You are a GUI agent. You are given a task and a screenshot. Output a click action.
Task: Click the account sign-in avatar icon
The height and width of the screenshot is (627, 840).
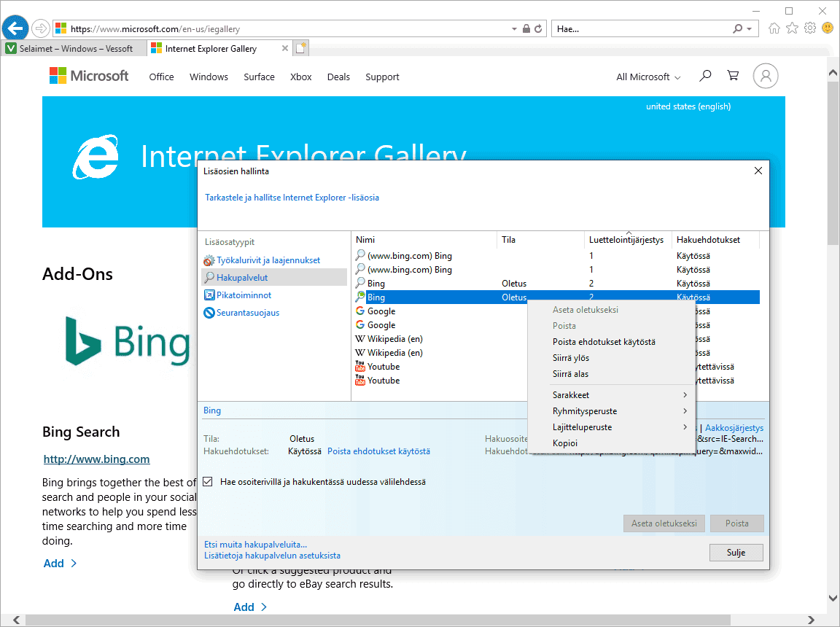coord(766,76)
